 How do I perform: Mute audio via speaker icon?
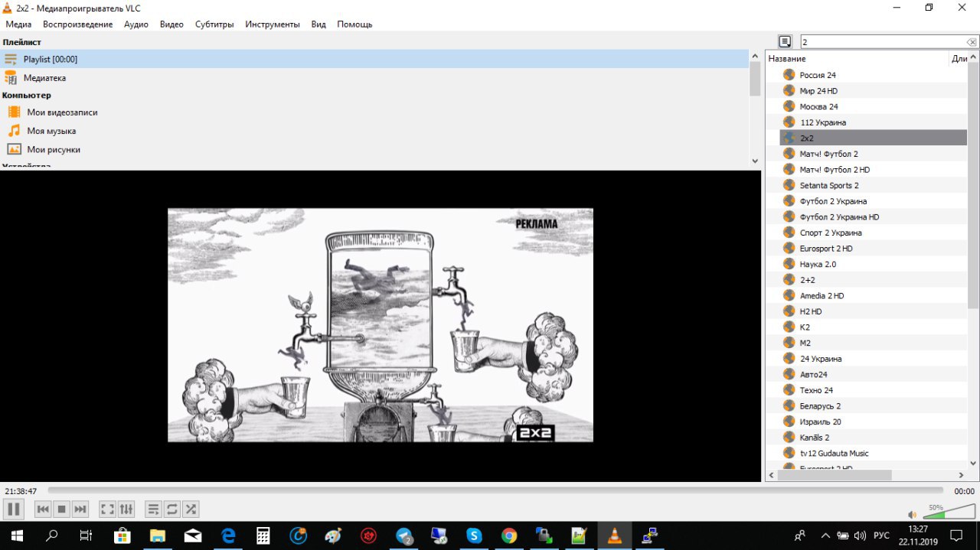pyautogui.click(x=912, y=514)
